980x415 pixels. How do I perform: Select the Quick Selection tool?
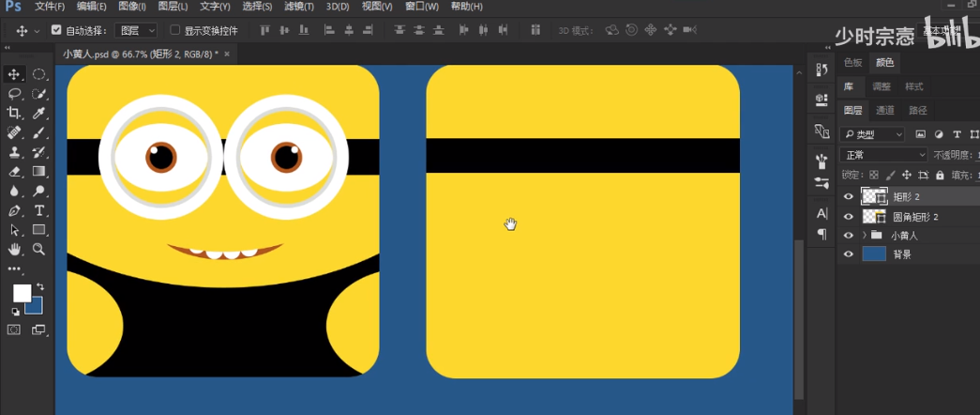[38, 94]
